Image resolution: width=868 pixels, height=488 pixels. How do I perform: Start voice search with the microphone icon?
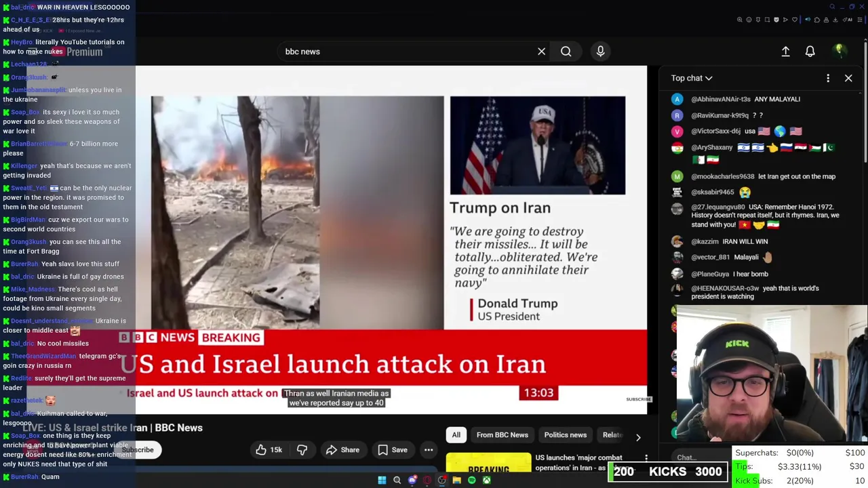point(600,52)
